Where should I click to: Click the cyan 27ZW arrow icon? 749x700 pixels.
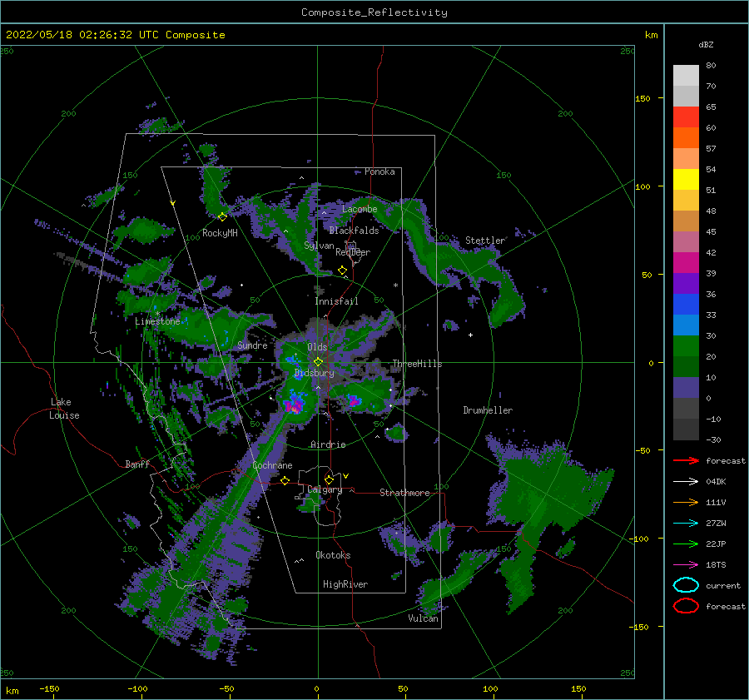tap(686, 524)
